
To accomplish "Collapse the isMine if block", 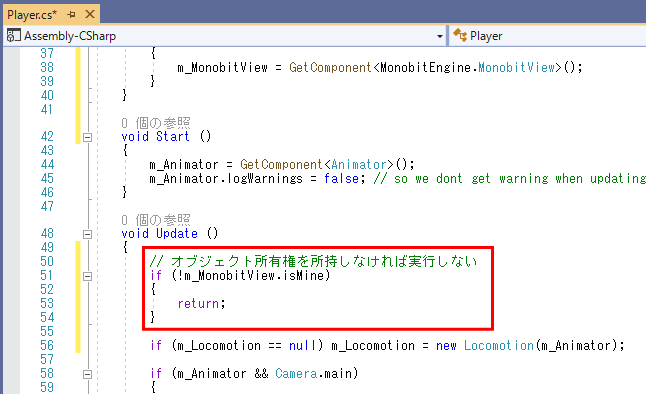I will pyautogui.click(x=87, y=276).
